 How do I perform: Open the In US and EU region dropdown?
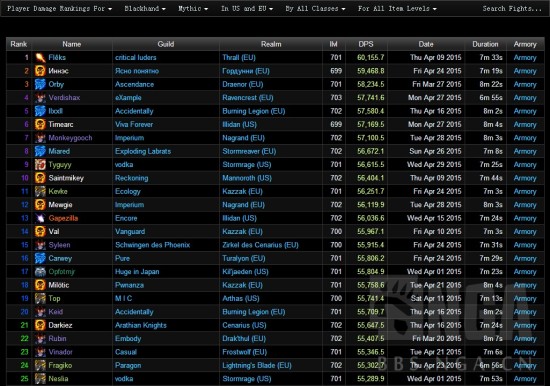(x=247, y=8)
